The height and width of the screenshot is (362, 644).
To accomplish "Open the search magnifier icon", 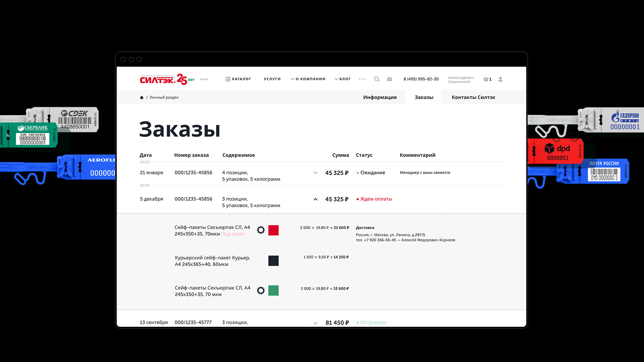I will coord(377,79).
